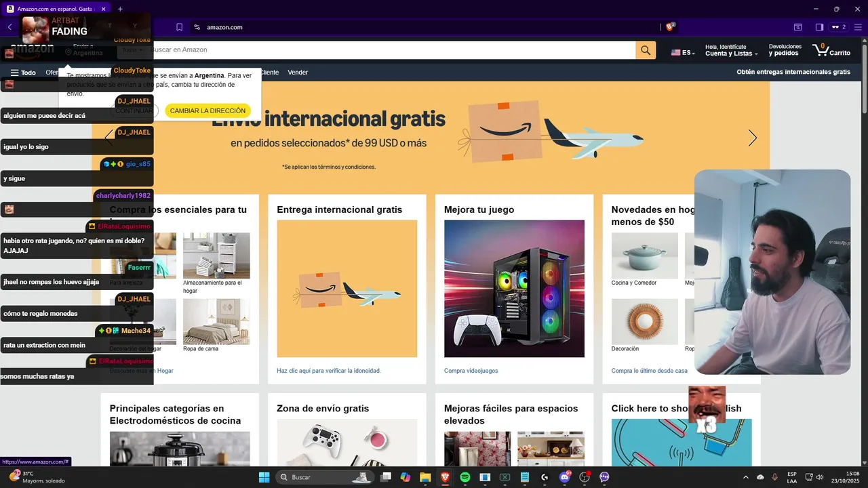Click Envío internacional gratis banner headline
Screen dimensions: 868x488
(x=328, y=119)
